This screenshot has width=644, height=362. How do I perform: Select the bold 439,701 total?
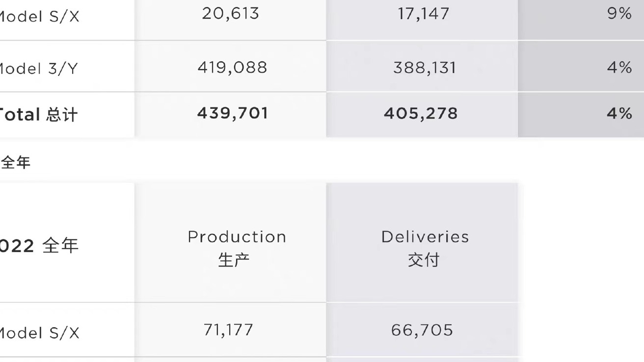point(233,113)
